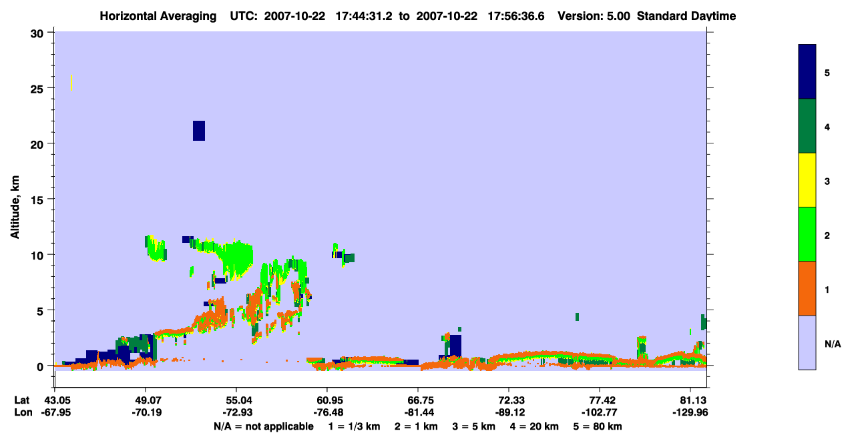Click the longitude value -81.44

(x=418, y=412)
